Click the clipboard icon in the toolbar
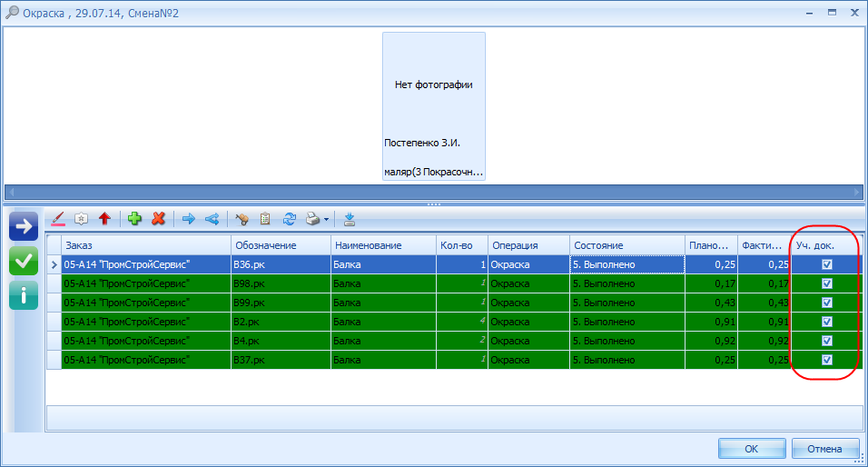The width and height of the screenshot is (868, 467). point(266,219)
